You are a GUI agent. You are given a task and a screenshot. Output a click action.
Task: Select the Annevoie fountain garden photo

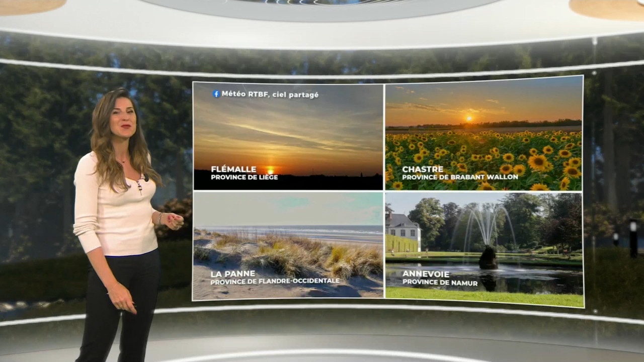click(485, 250)
